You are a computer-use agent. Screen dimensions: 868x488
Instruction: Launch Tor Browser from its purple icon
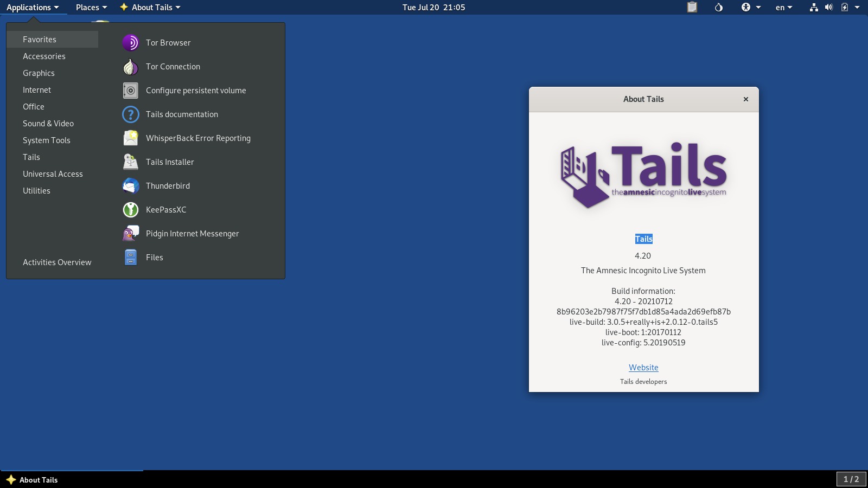tap(130, 42)
